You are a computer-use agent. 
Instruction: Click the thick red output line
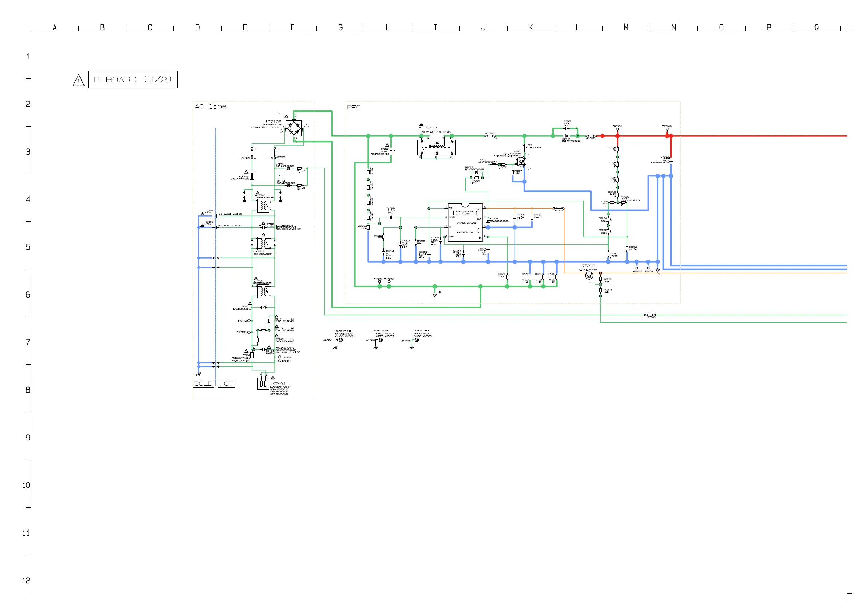756,136
